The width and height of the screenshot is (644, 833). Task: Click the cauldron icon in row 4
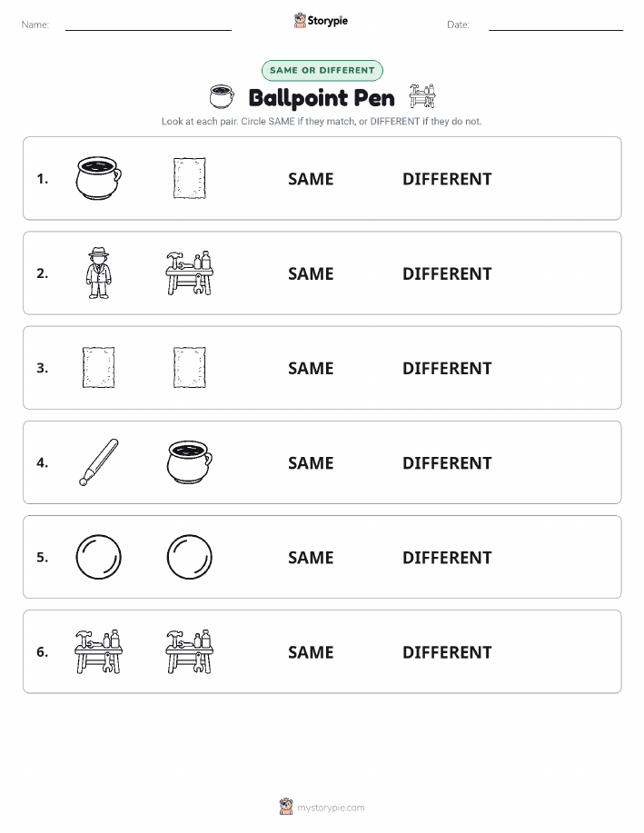click(190, 461)
